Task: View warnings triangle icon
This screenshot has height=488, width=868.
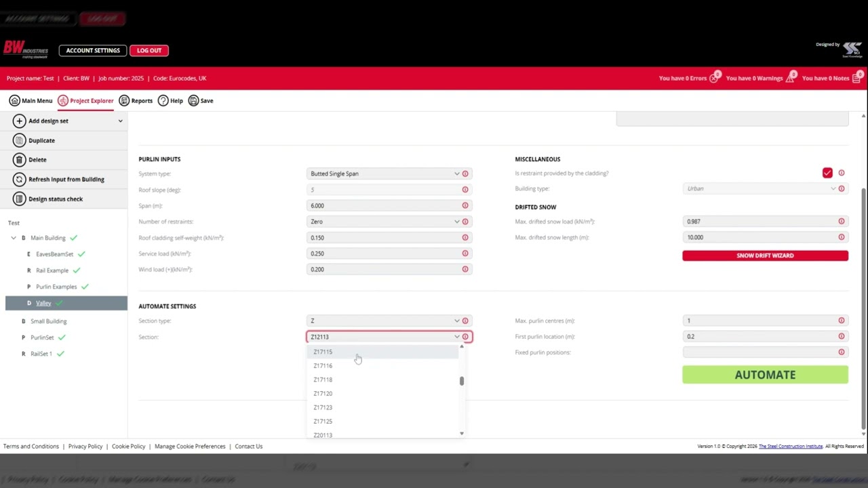Action: click(x=790, y=78)
